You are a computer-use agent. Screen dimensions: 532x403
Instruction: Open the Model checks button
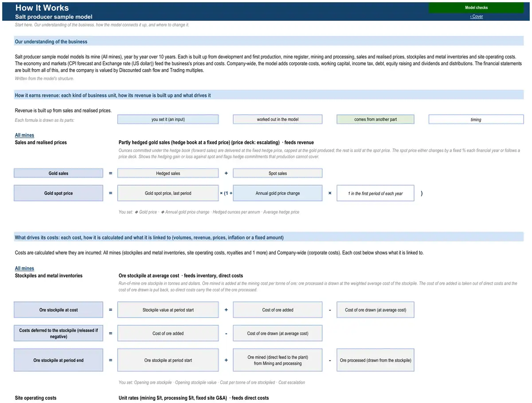(x=476, y=8)
